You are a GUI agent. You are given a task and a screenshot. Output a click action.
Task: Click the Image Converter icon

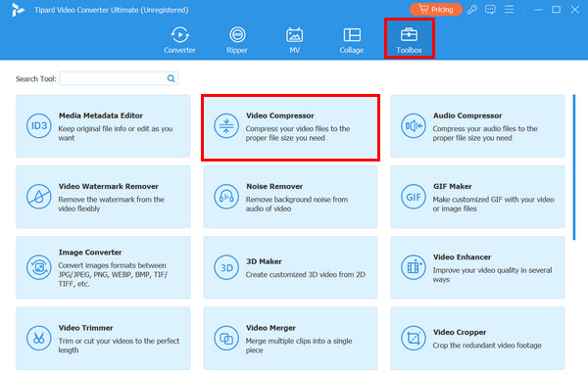pyautogui.click(x=39, y=267)
